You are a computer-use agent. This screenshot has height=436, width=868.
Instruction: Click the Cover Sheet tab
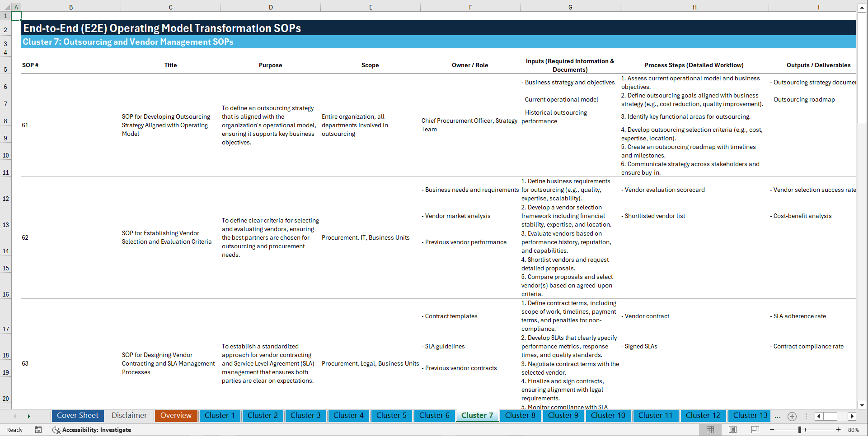click(77, 416)
